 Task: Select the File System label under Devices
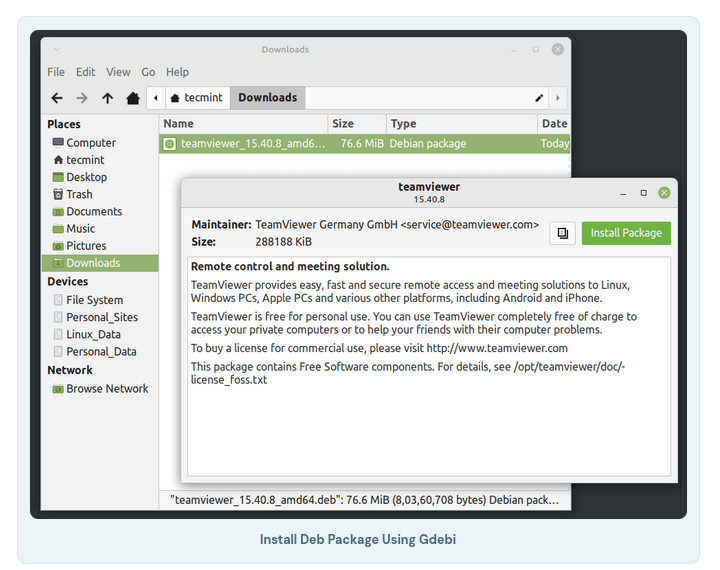(x=95, y=300)
